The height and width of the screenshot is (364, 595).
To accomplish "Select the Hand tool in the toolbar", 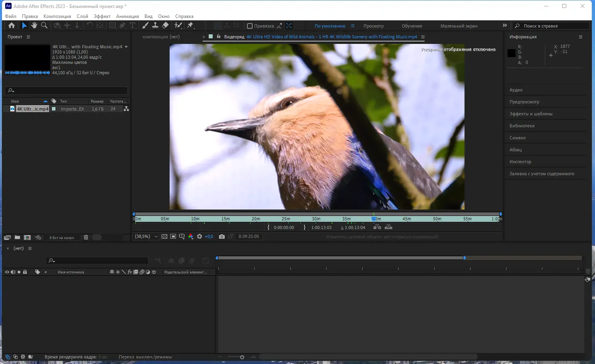I will [34, 26].
